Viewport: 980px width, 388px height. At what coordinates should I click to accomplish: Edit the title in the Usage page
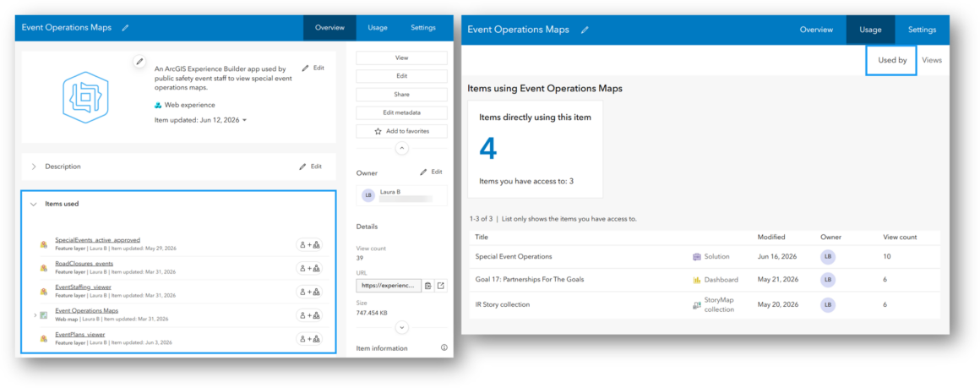coord(585,30)
